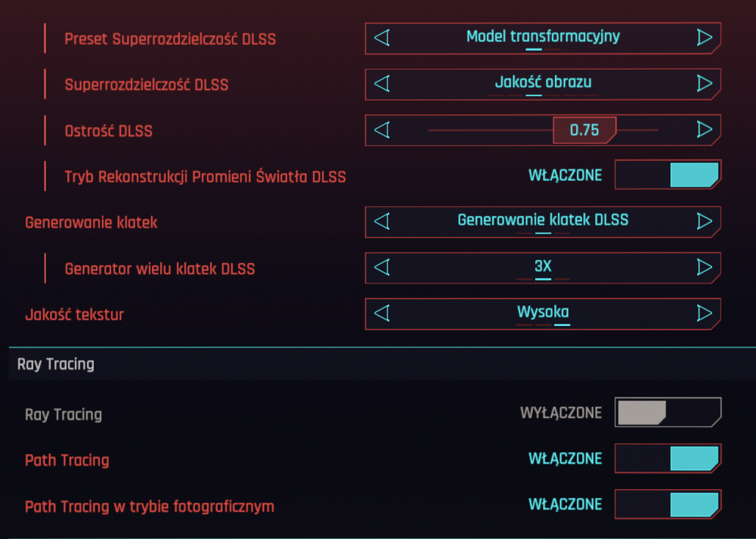
Task: Click left arrow on Jakość tekstur
Action: coord(382,314)
